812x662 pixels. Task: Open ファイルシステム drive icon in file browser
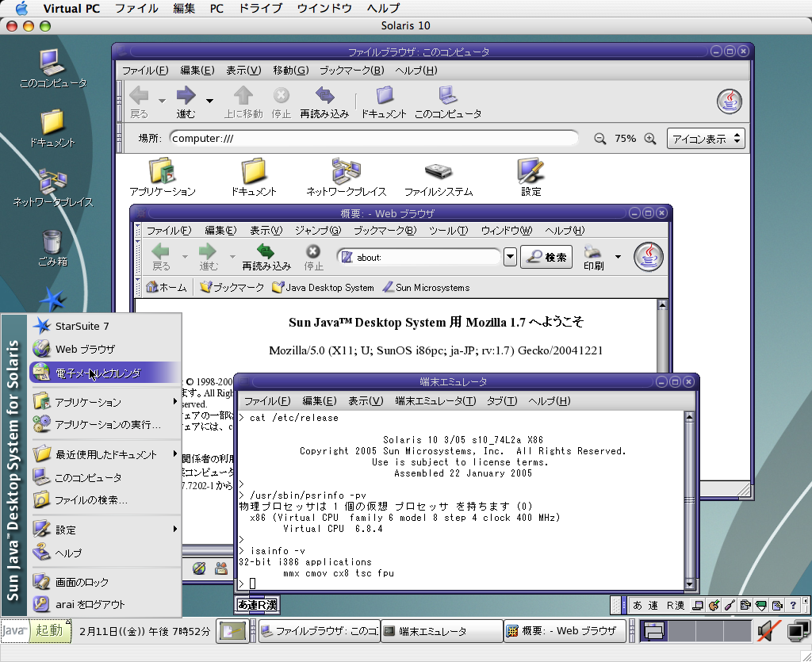pos(439,178)
